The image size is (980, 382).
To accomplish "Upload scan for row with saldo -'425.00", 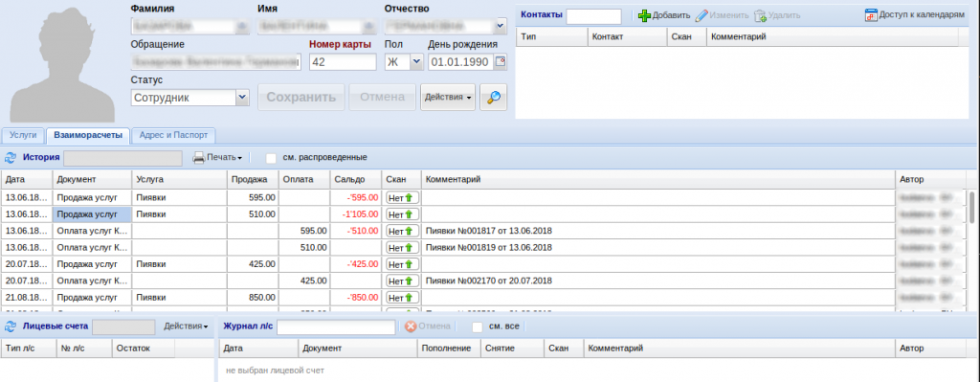I will (403, 264).
